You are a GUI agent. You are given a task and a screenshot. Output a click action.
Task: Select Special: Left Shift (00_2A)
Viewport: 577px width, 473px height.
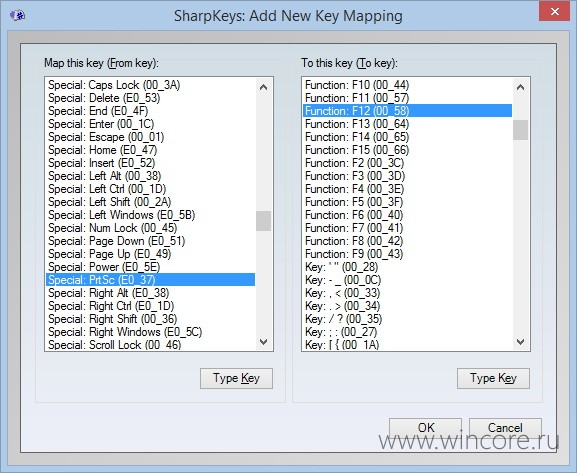150,202
